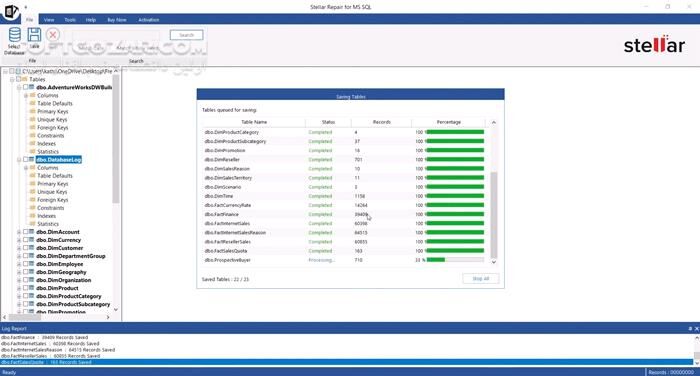This screenshot has height=376, width=700.
Task: Click the Search button in ribbon
Action: coord(187,35)
